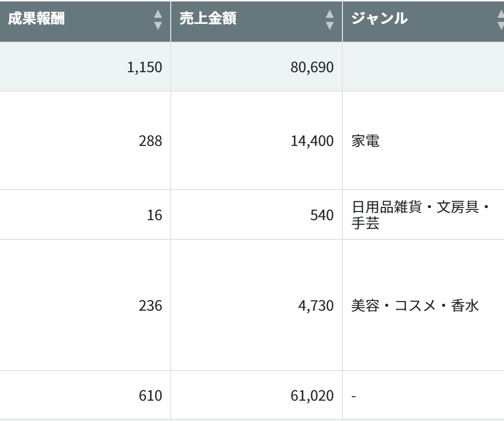Screen dimensions: 504x421
Task: Sort ascending by 売上金額 up arrow
Action: coord(330,15)
